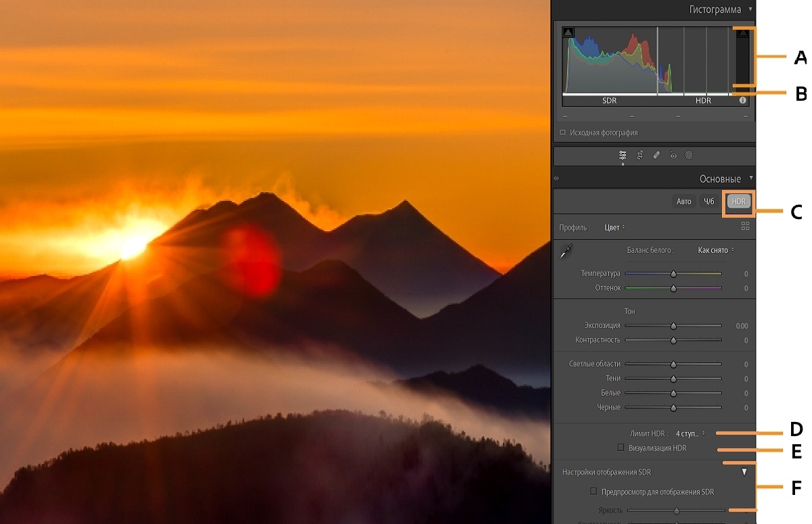Toggle the HDR button off
812x524 pixels.
pos(738,201)
